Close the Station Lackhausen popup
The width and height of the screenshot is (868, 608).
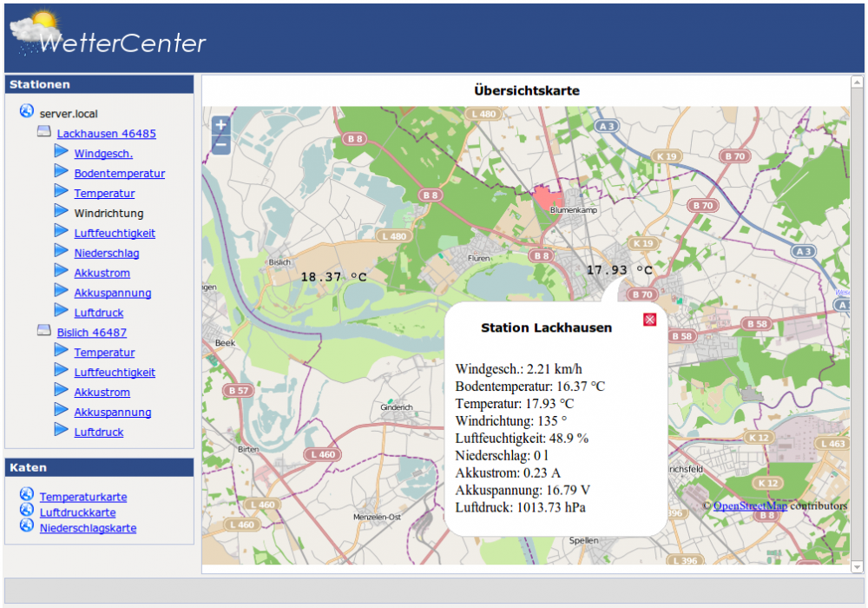pyautogui.click(x=649, y=320)
